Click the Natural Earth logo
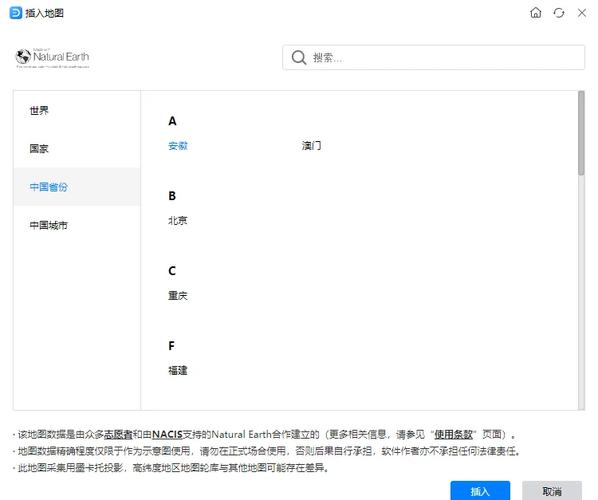This screenshot has height=500, width=598. pos(52,58)
